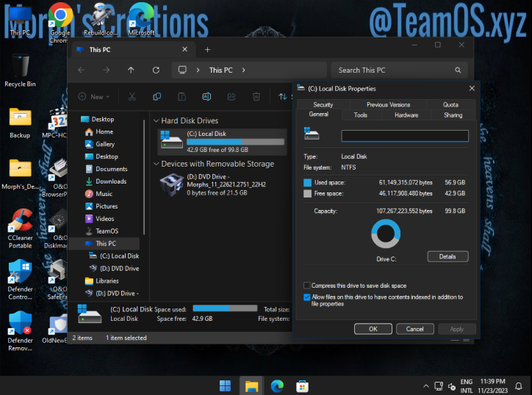Open Google Chrome desktop shortcut
Screen dimensions: 532x395
(60, 23)
